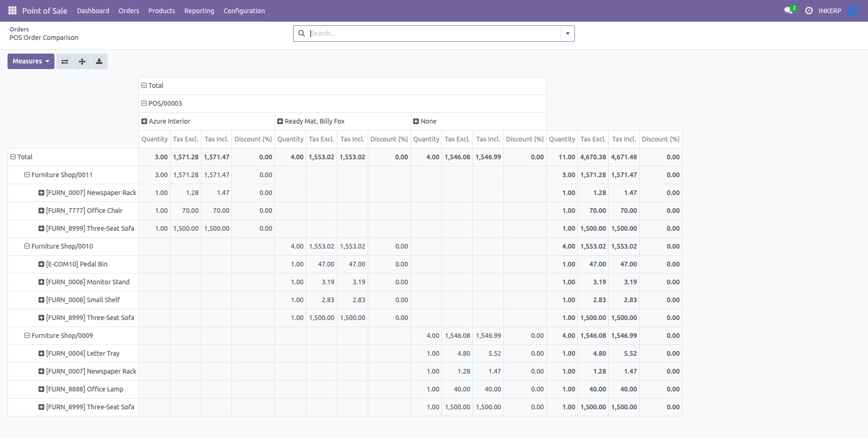Collapse the Furniture Shop/0011 row

(x=73, y=175)
